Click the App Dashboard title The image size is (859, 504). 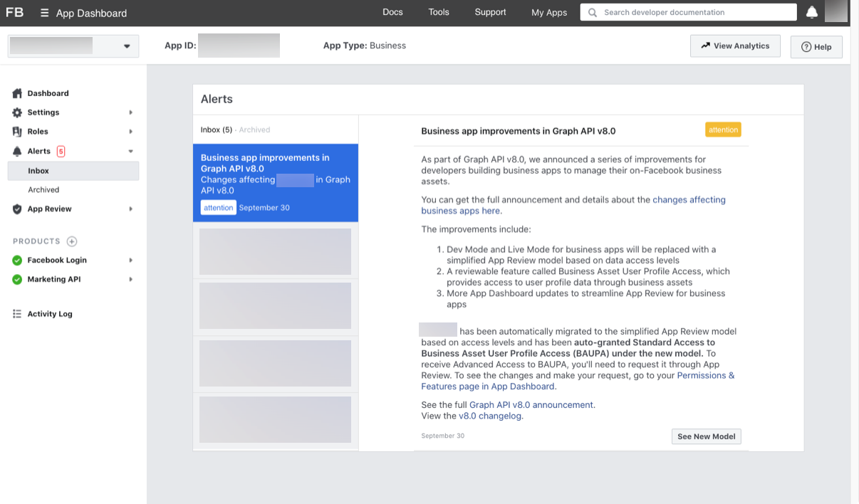click(91, 13)
